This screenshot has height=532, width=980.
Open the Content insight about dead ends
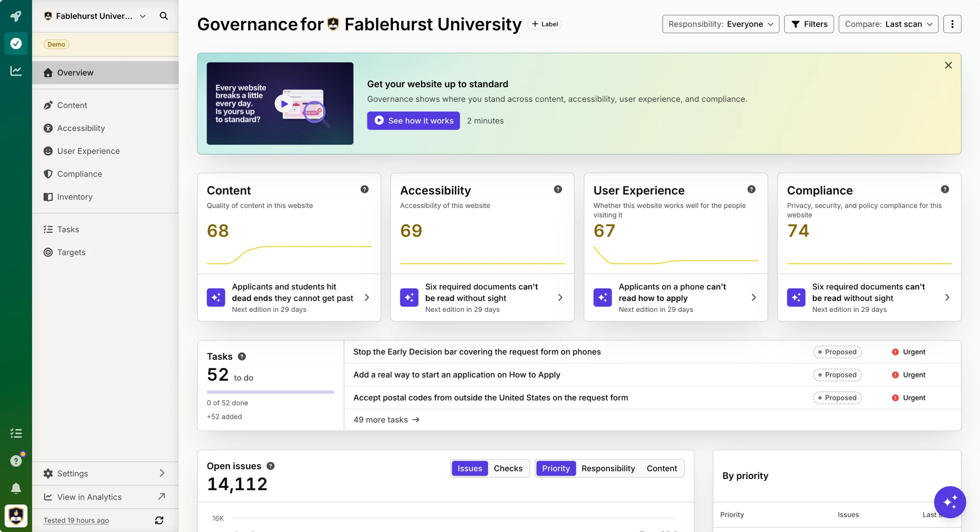point(289,298)
